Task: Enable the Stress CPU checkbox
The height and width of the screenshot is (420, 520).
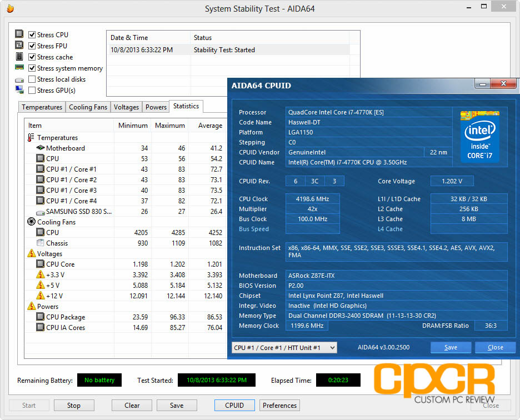Action: pos(32,35)
